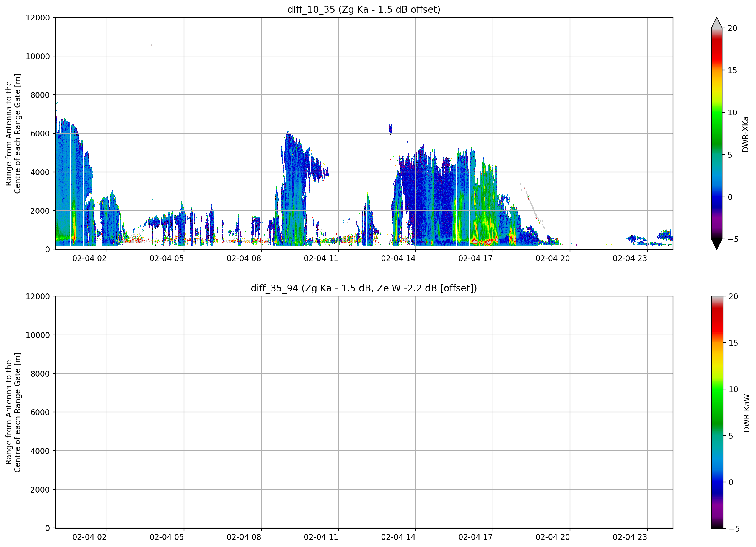Click the 02-04 08 tick on bottom plot

tap(244, 537)
